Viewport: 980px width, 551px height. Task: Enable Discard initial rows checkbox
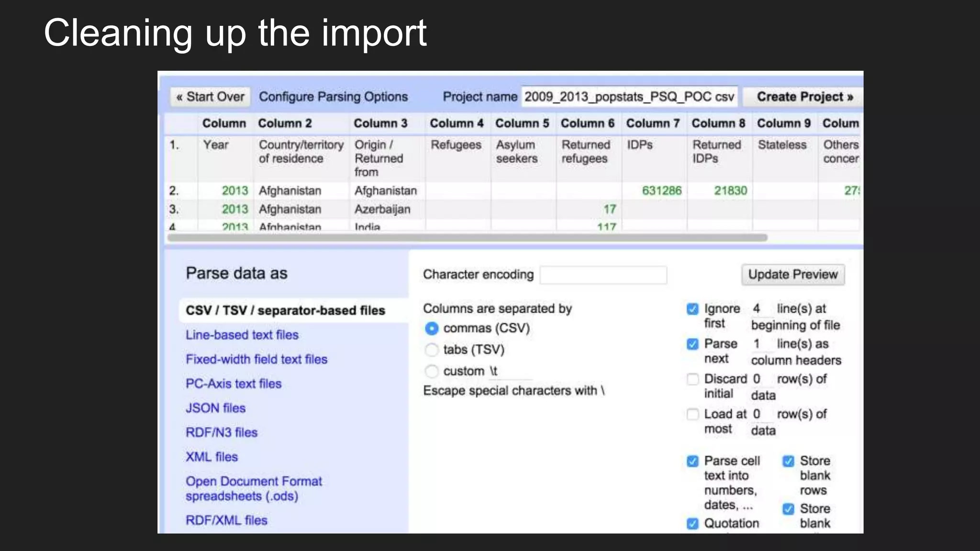click(x=692, y=379)
